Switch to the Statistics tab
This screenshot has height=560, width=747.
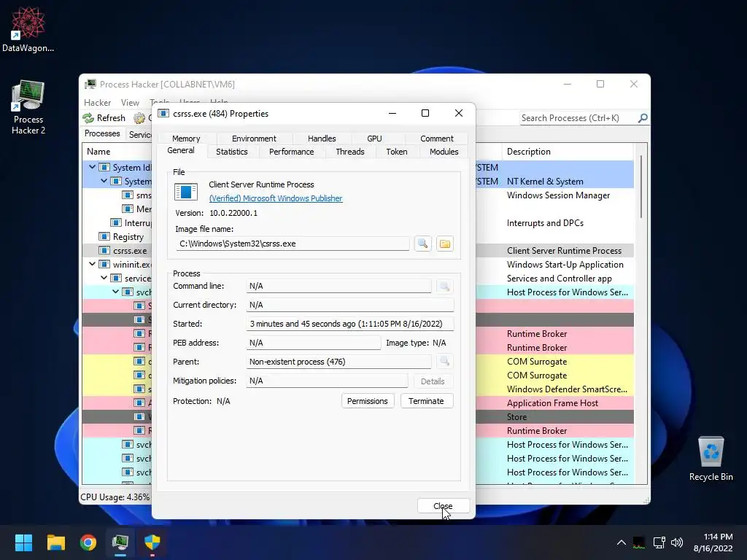click(x=231, y=152)
